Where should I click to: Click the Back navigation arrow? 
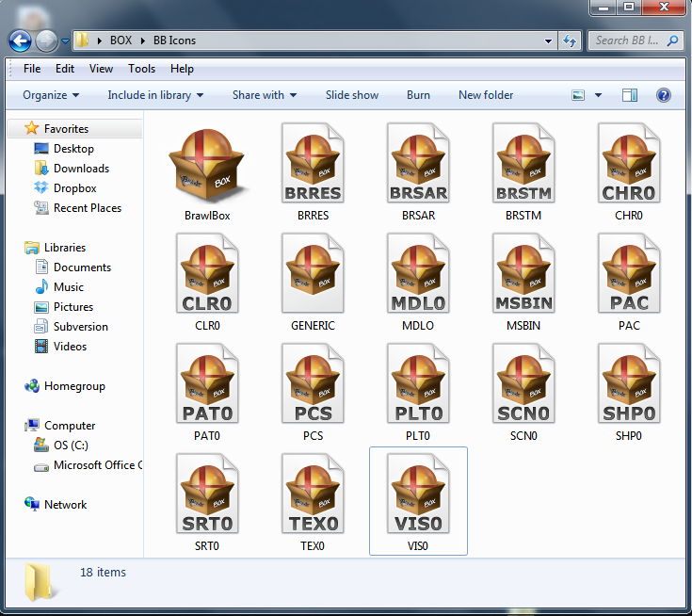[x=20, y=41]
